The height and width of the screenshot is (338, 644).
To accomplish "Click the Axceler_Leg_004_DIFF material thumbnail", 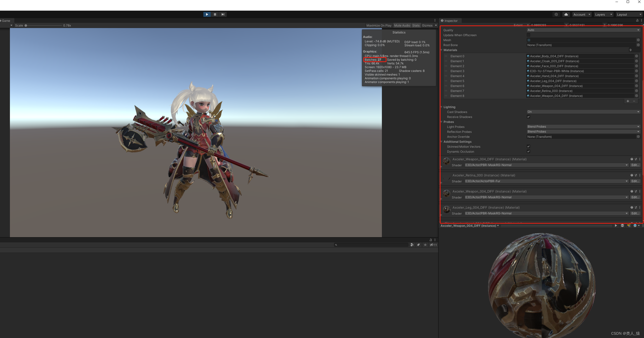I will (x=447, y=209).
